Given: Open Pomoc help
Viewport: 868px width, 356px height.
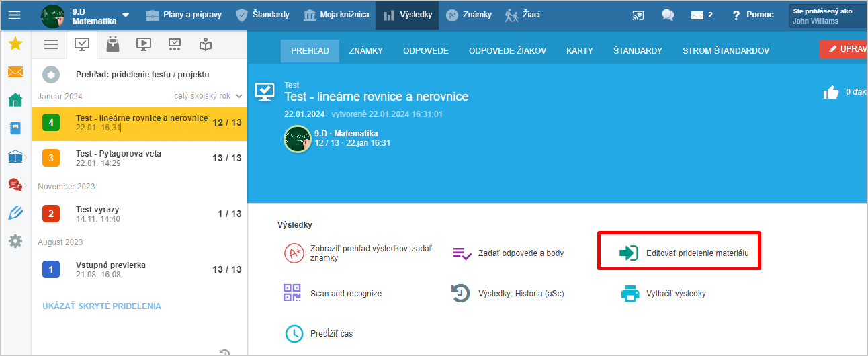Looking at the screenshot, I should (x=752, y=15).
